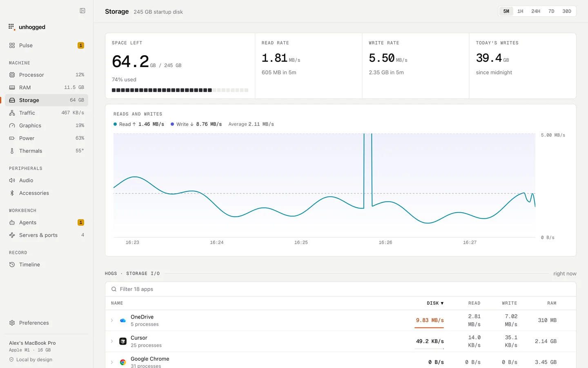Image resolution: width=588 pixels, height=368 pixels.
Task: Open the Traffic section
Action: (47, 113)
